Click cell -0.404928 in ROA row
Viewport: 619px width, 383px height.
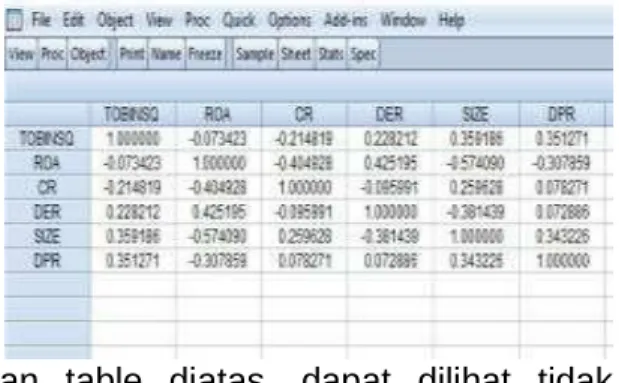tap(304, 163)
